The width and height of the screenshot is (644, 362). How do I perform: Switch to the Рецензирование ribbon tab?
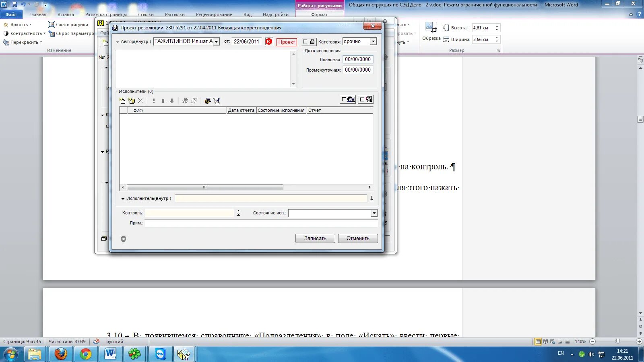(x=214, y=14)
